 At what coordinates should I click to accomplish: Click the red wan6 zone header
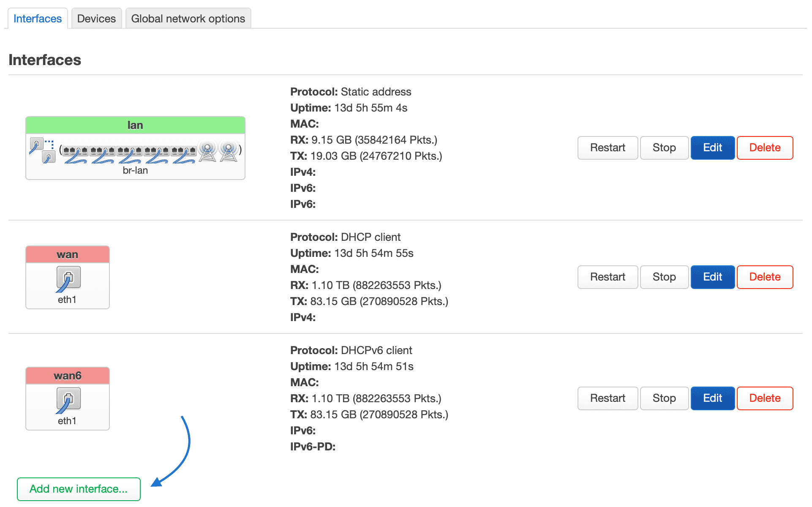tap(68, 376)
